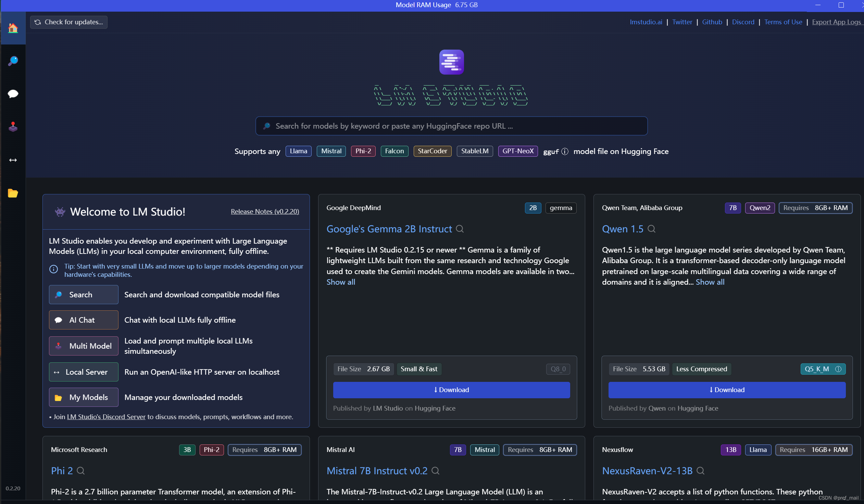Screen dimensions: 864x504
Task: Open LM Studio's Discord Server link
Action: point(106,417)
